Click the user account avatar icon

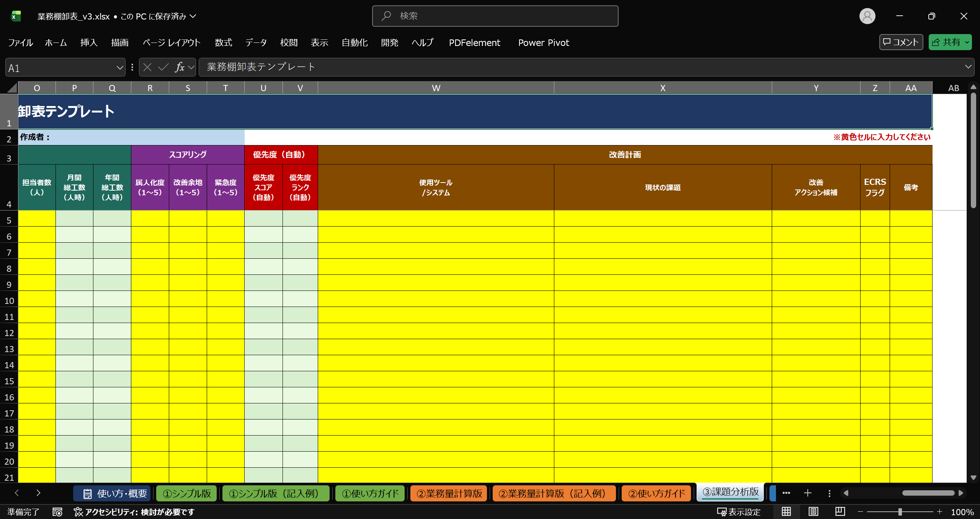point(867,16)
